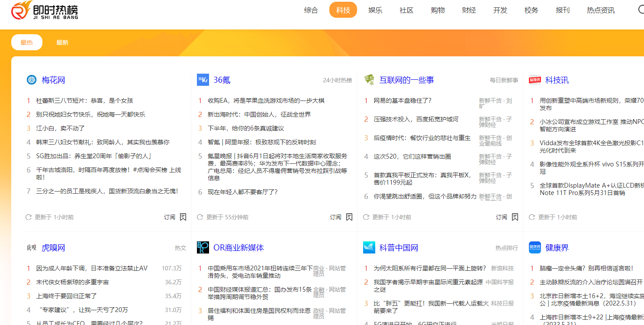
Task: Click 订阅 on the 互联网的一些事 card
Action: click(502, 217)
